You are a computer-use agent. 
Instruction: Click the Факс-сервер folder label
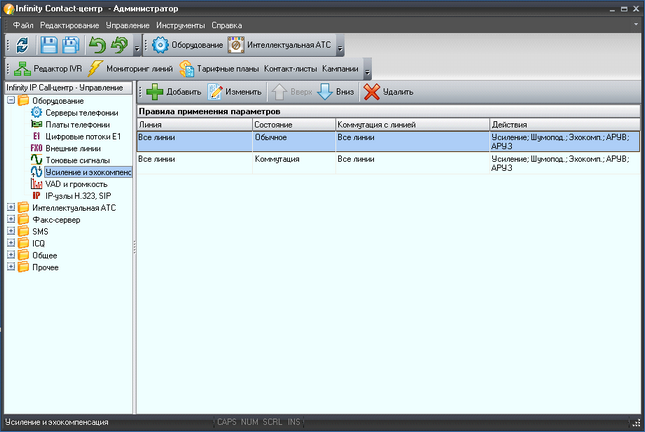tap(56, 220)
